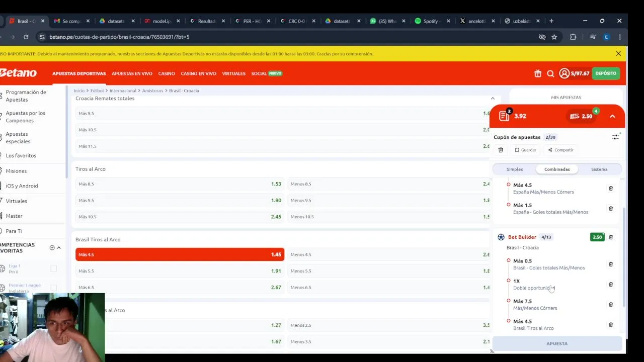
Task: Open the Social Nuevo section
Action: 267,73
